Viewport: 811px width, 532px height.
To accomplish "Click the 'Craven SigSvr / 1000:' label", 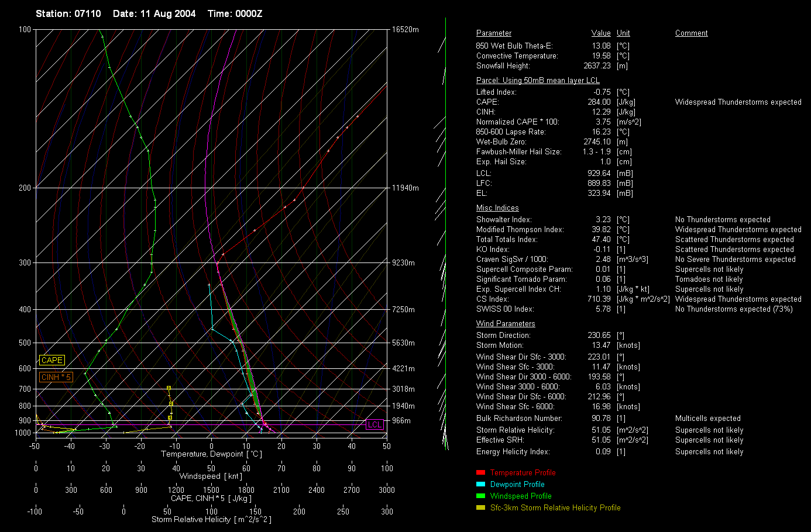I will point(512,259).
